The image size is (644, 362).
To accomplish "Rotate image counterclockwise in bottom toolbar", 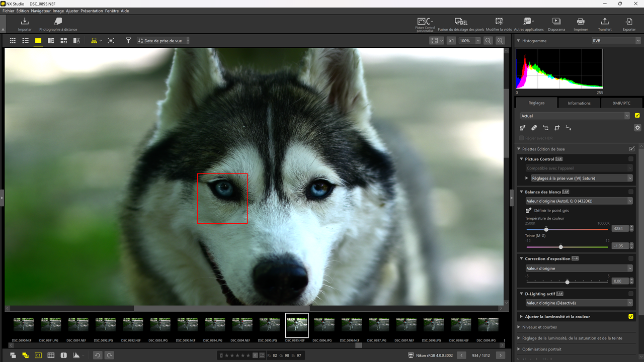I will 98,355.
